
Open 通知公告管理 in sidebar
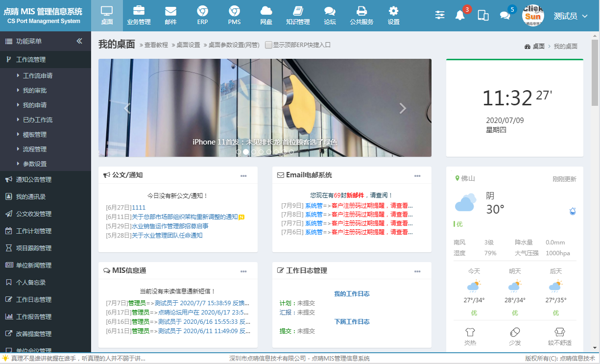click(x=46, y=180)
